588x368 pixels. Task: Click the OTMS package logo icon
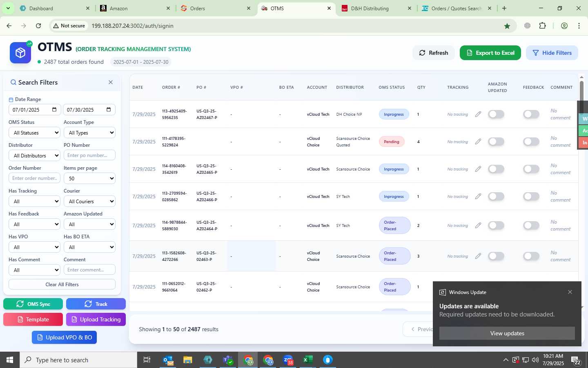[20, 53]
